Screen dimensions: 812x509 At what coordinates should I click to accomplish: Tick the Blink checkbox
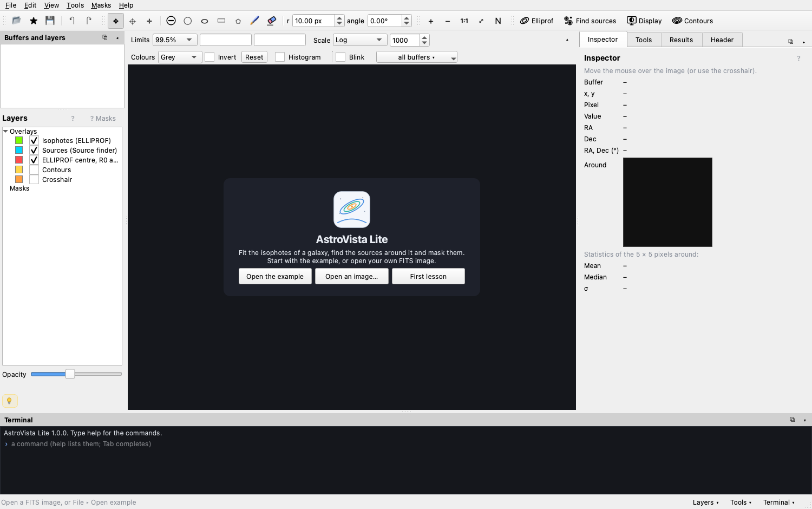point(340,57)
